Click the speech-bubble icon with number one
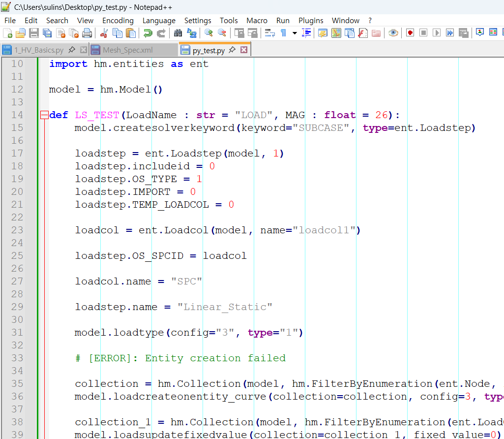Viewport: 504px width, 439px height. tap(480, 32)
